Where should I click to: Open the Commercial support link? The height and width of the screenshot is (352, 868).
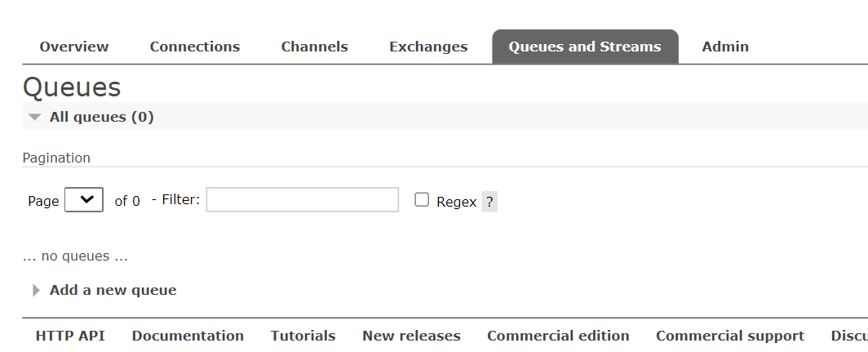(x=730, y=336)
